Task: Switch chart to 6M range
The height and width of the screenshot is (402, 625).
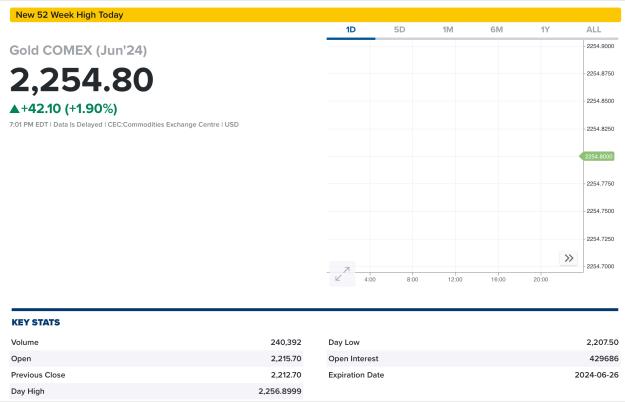Action: click(497, 29)
